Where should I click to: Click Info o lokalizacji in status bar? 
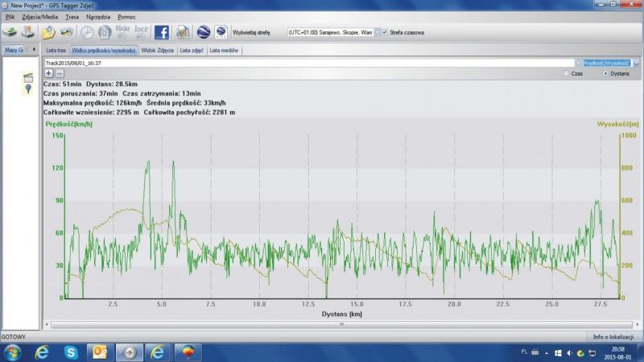tap(613, 336)
